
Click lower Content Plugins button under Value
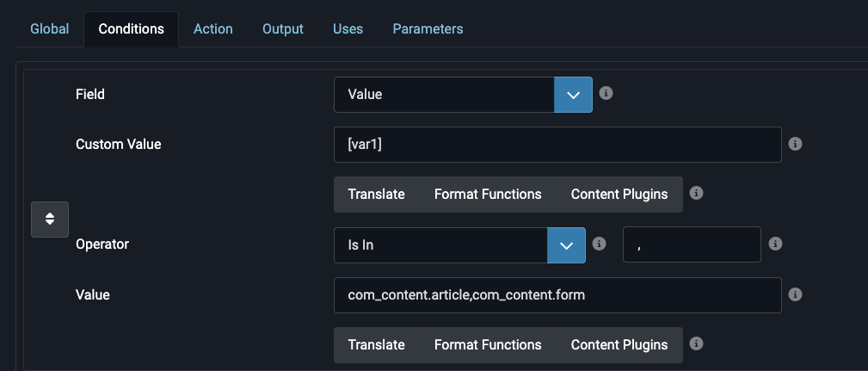619,345
